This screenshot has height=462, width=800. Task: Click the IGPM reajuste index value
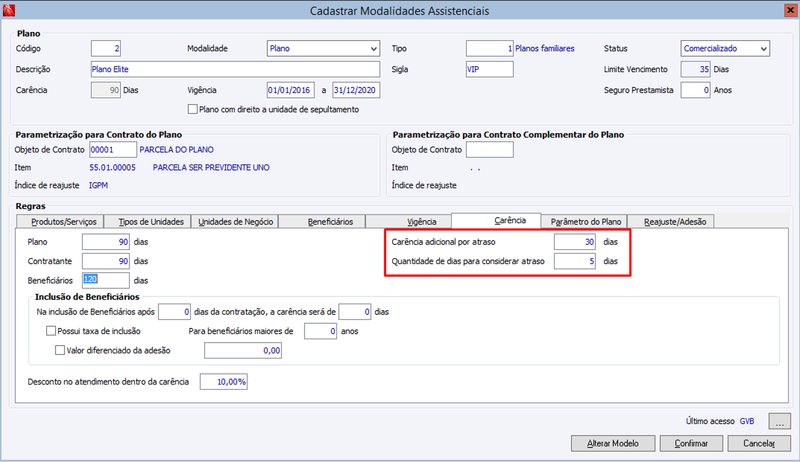[x=98, y=185]
